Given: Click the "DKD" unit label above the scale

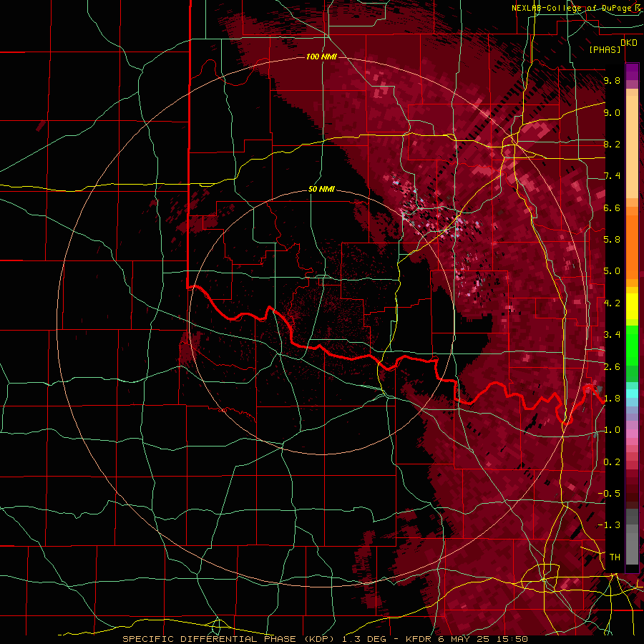Looking at the screenshot, I should pyautogui.click(x=629, y=43).
